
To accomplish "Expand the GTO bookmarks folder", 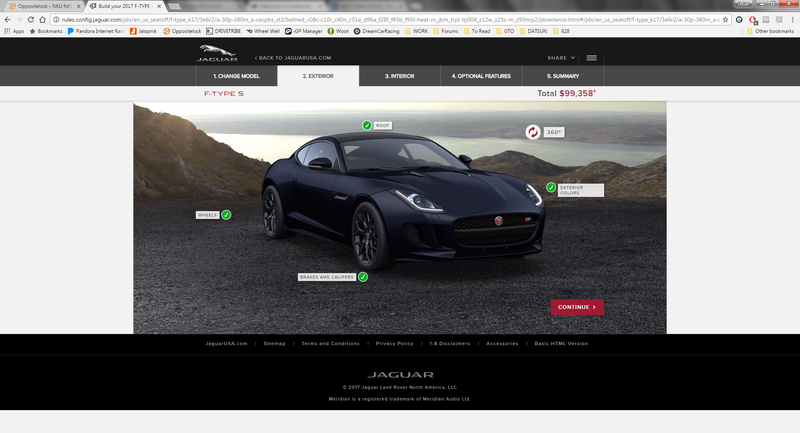I will [x=505, y=31].
